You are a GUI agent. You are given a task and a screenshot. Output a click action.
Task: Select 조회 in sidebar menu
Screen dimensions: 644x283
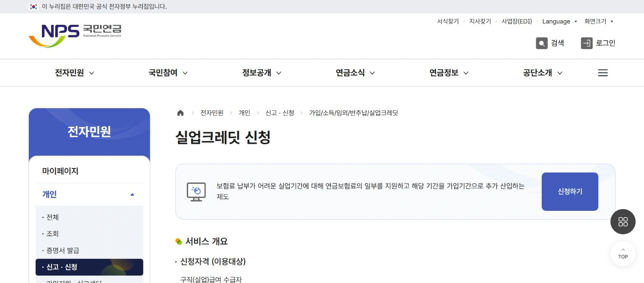(52, 234)
